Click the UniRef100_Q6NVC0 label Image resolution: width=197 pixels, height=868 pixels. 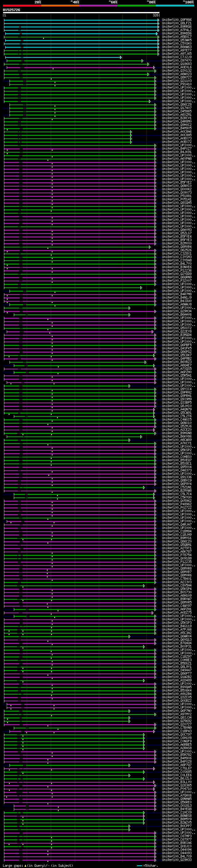[176, 186]
